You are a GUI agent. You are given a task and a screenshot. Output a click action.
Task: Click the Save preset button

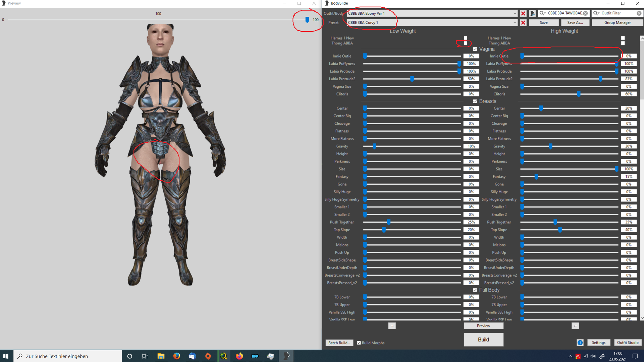click(x=544, y=22)
